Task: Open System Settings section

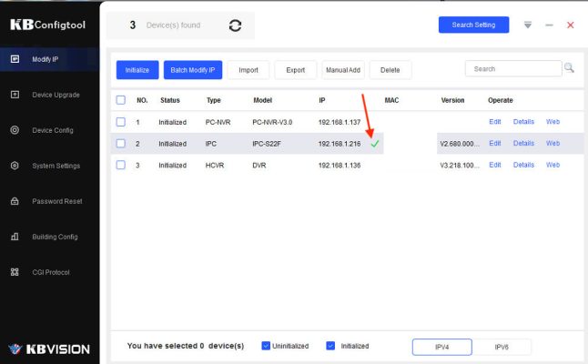Action: click(x=56, y=166)
